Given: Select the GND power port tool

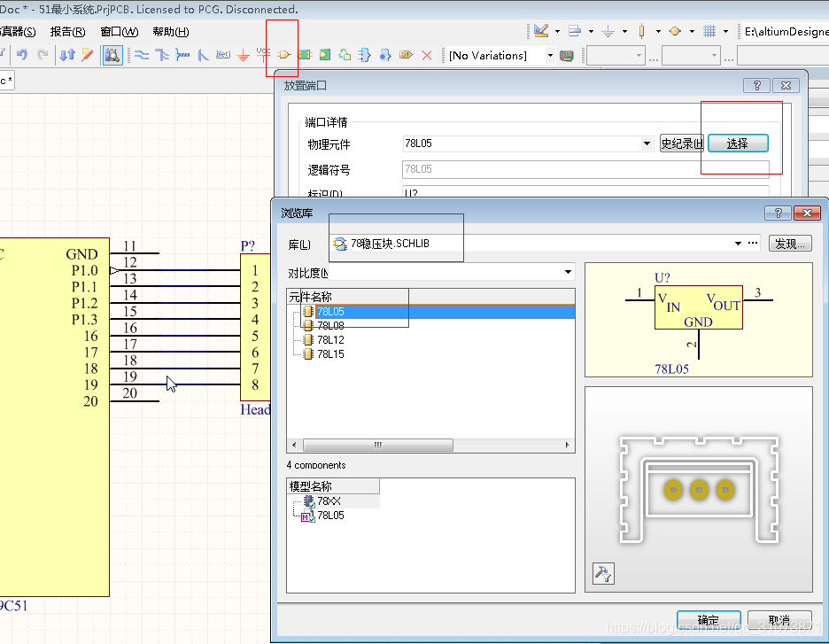Looking at the screenshot, I should pos(243,55).
